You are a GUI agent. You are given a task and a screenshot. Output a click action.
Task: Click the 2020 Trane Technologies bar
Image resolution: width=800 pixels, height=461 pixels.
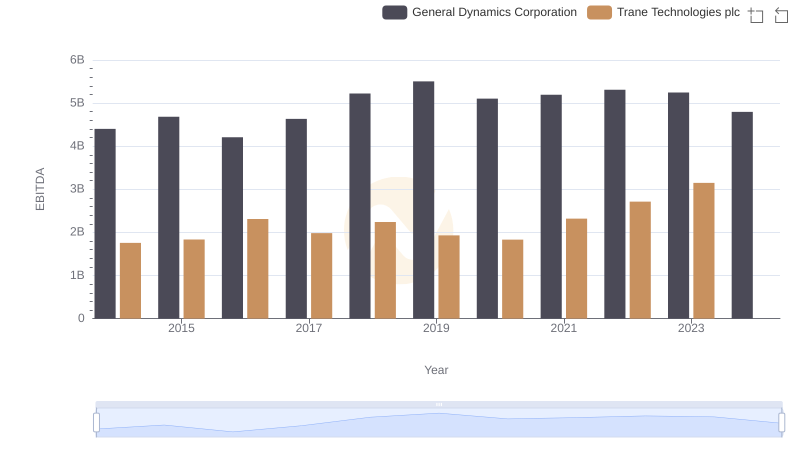(x=512, y=279)
